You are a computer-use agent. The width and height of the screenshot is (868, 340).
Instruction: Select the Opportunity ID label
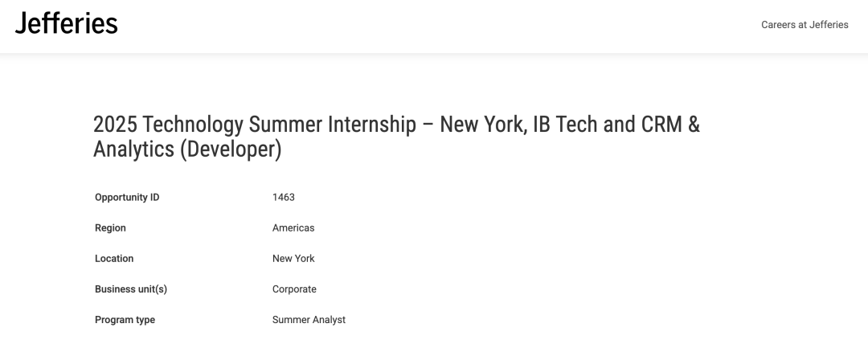click(x=127, y=198)
